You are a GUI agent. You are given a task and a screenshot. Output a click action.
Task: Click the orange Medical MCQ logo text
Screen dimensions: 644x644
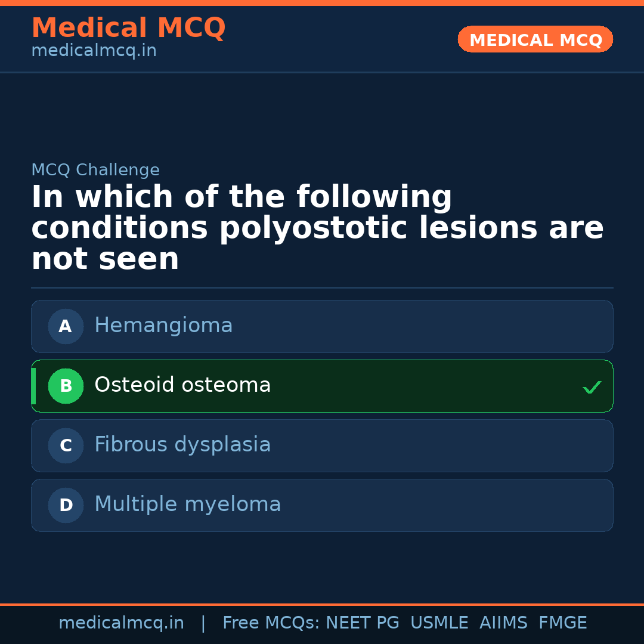(x=128, y=28)
